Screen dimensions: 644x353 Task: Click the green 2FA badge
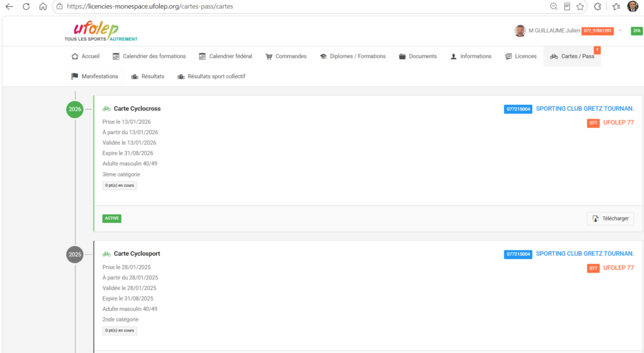click(x=636, y=31)
